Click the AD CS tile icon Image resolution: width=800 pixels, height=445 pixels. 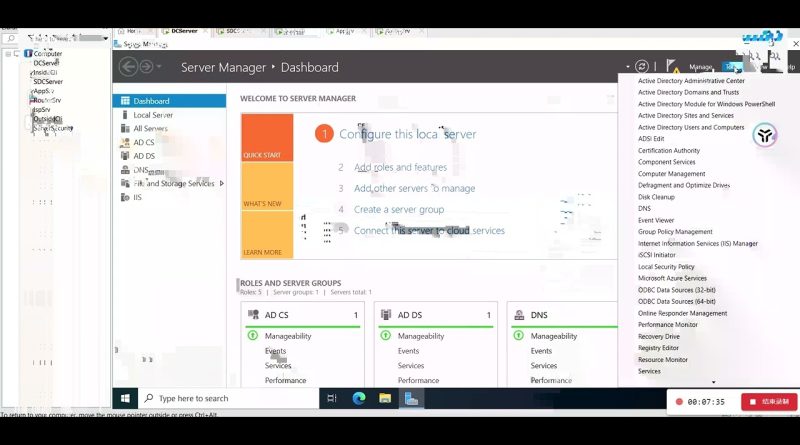pyautogui.click(x=253, y=315)
